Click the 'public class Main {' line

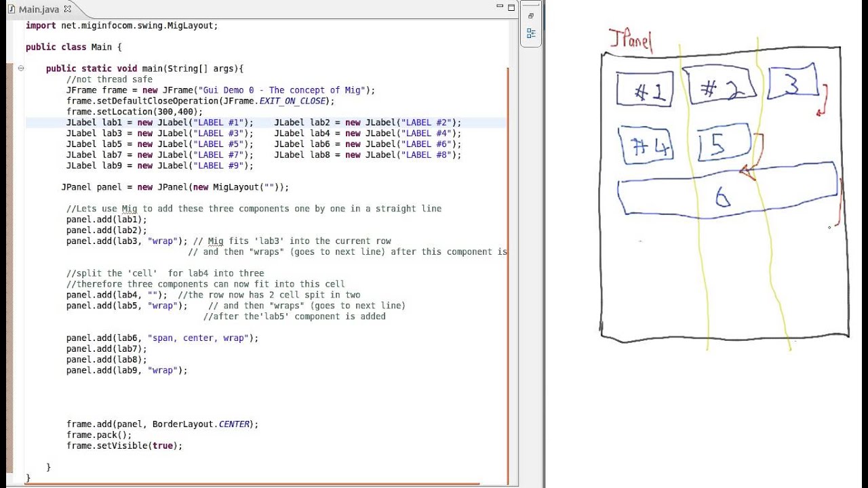[x=74, y=47]
